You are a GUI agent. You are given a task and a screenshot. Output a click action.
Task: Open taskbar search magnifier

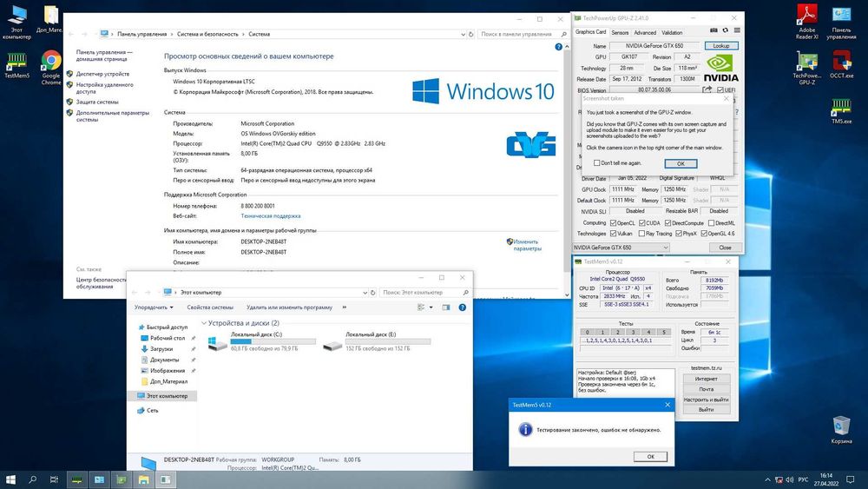coord(33,479)
